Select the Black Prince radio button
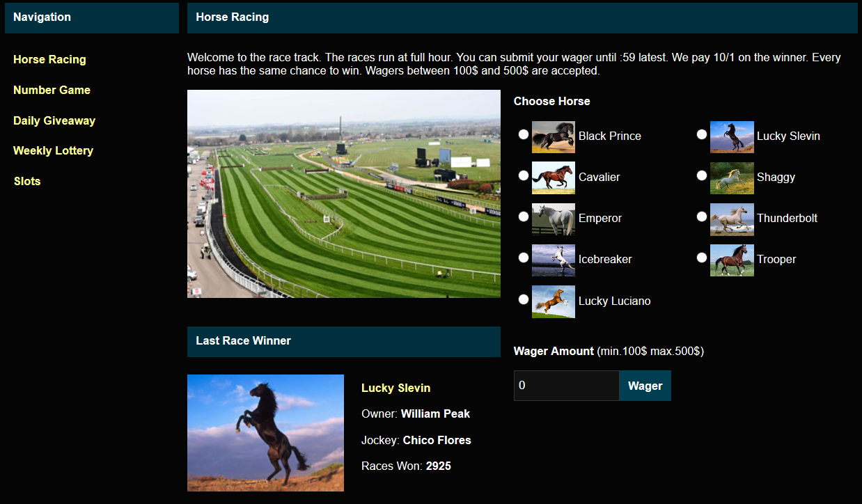 click(x=523, y=134)
